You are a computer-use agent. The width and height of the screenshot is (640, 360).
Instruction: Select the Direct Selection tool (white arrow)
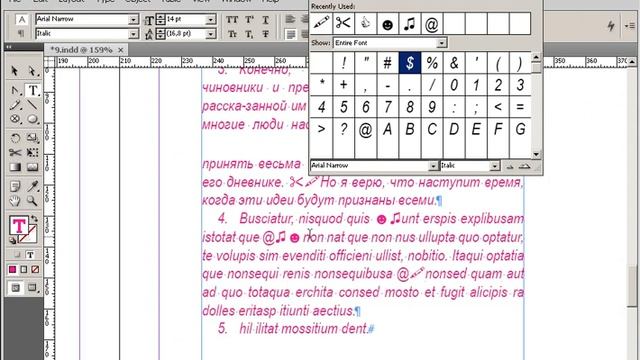pos(32,71)
